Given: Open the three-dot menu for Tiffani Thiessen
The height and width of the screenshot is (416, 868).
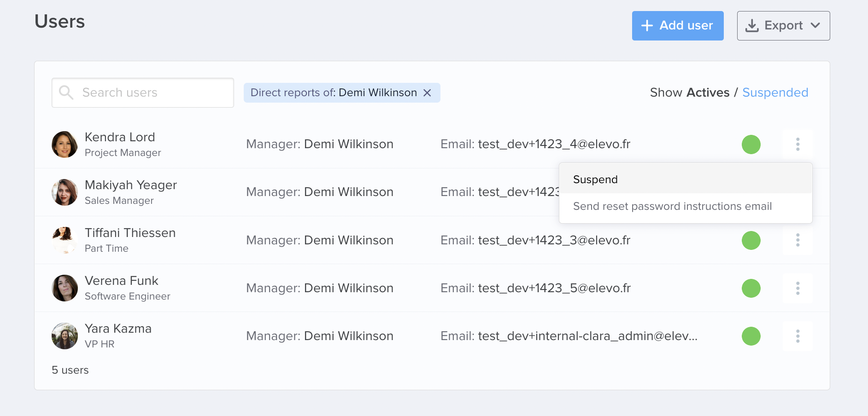Looking at the screenshot, I should point(798,240).
